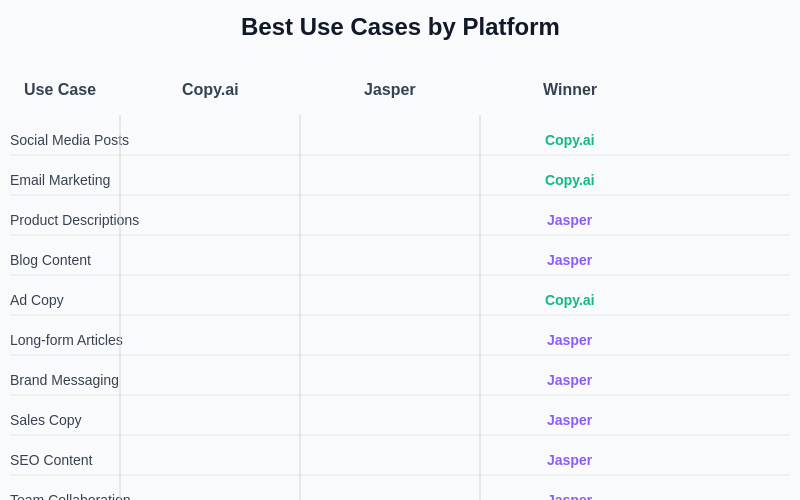The image size is (800, 500).
Task: Select the "Email Marketing" row label
Action: pos(60,180)
